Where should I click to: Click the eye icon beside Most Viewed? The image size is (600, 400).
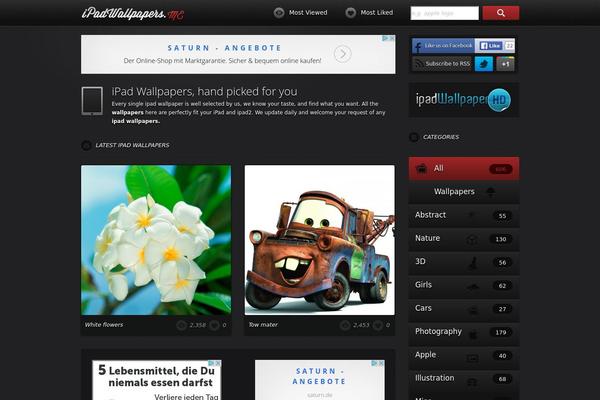tap(279, 13)
